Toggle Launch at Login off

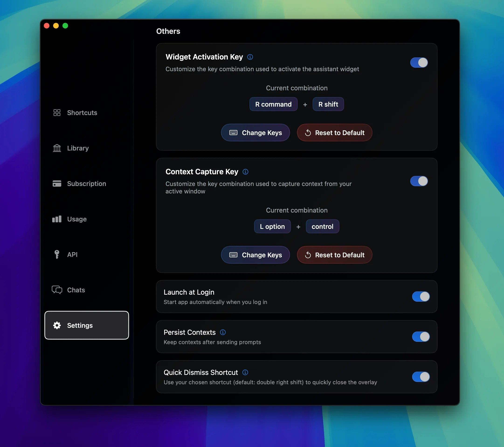(421, 297)
